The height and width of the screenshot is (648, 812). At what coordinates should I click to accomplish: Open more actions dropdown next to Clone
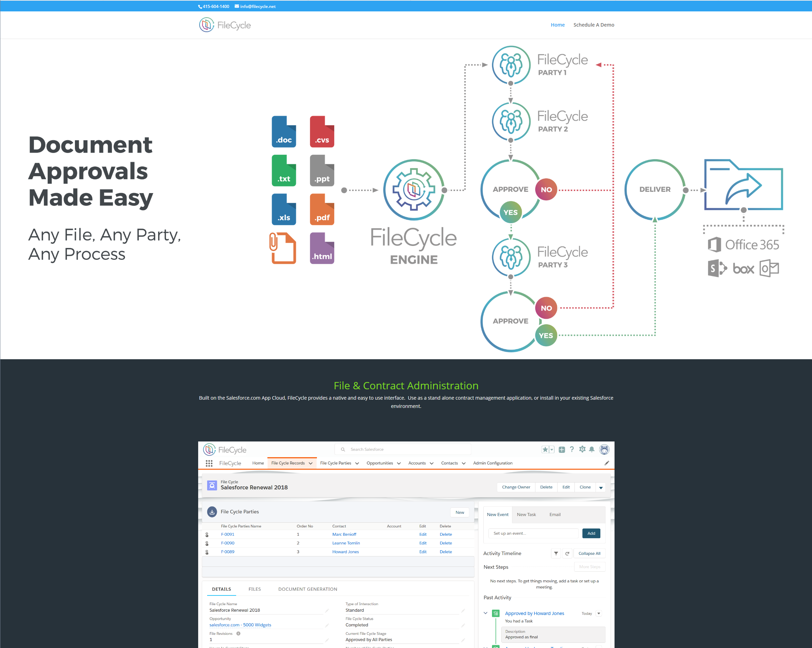(601, 487)
